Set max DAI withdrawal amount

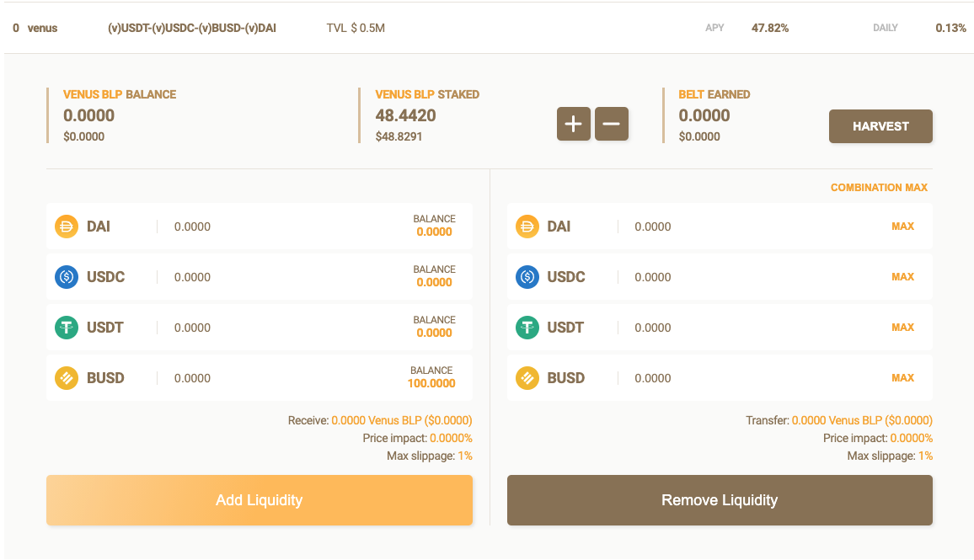[x=902, y=227]
